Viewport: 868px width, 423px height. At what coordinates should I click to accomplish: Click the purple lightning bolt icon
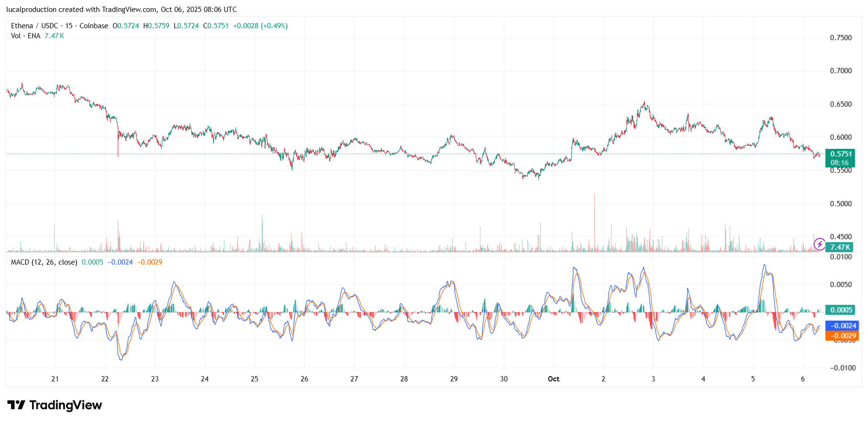click(819, 245)
